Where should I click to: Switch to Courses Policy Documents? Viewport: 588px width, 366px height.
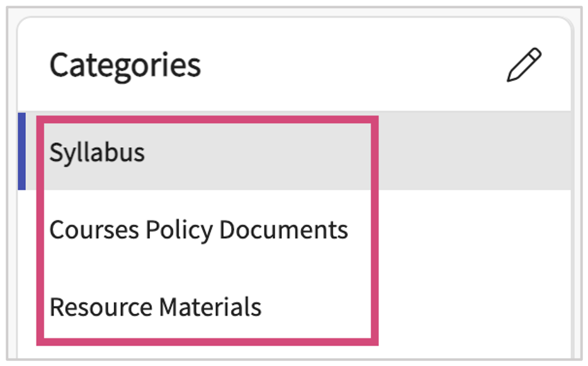point(198,230)
